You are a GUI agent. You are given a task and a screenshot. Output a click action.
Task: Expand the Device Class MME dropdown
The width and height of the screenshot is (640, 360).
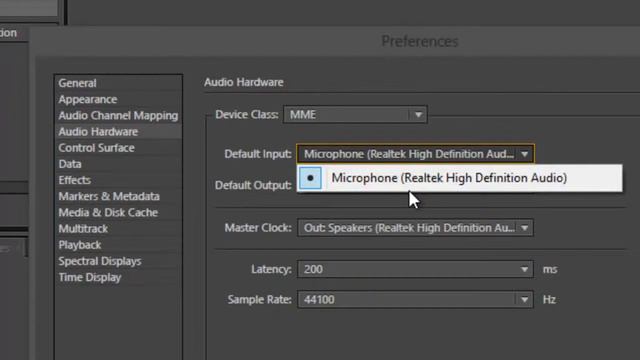click(355, 115)
